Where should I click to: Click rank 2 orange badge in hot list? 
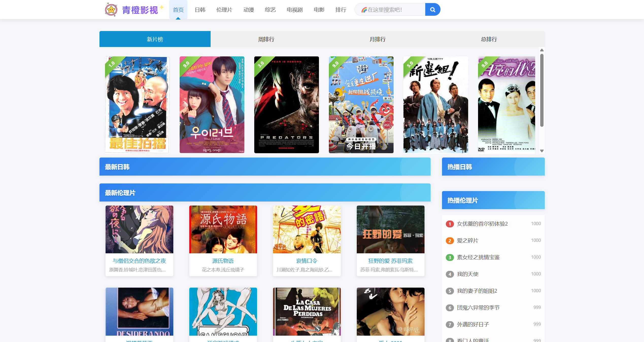coord(450,241)
